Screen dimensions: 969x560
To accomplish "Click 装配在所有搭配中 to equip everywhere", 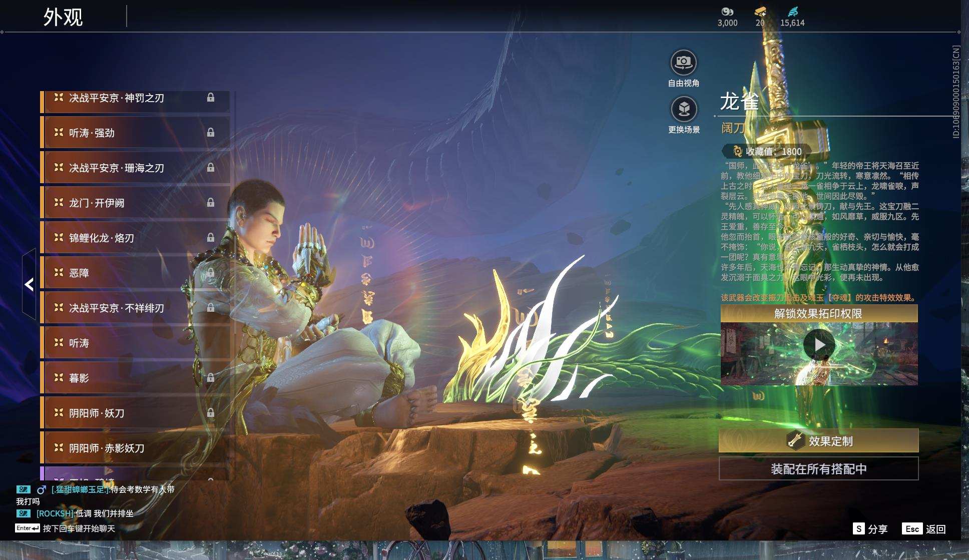I will (819, 469).
